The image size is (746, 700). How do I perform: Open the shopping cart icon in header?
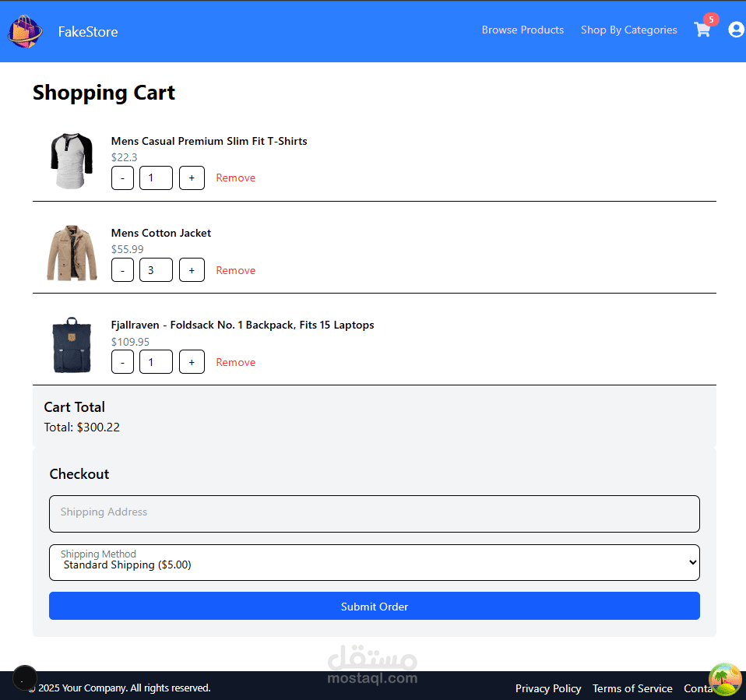702,30
